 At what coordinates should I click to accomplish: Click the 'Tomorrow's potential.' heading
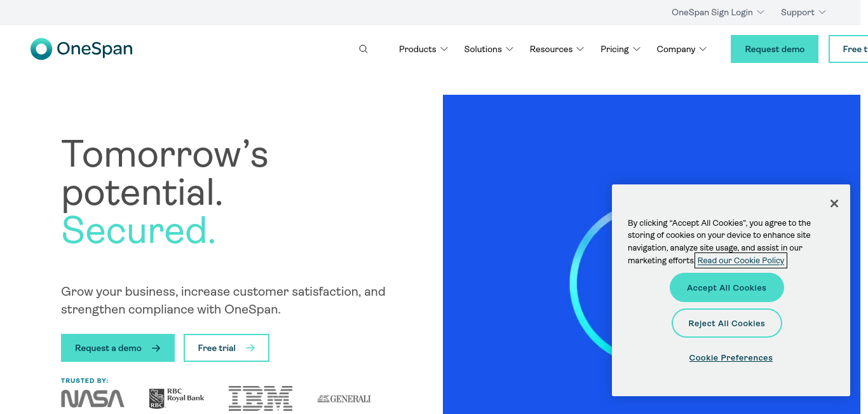coord(165,173)
